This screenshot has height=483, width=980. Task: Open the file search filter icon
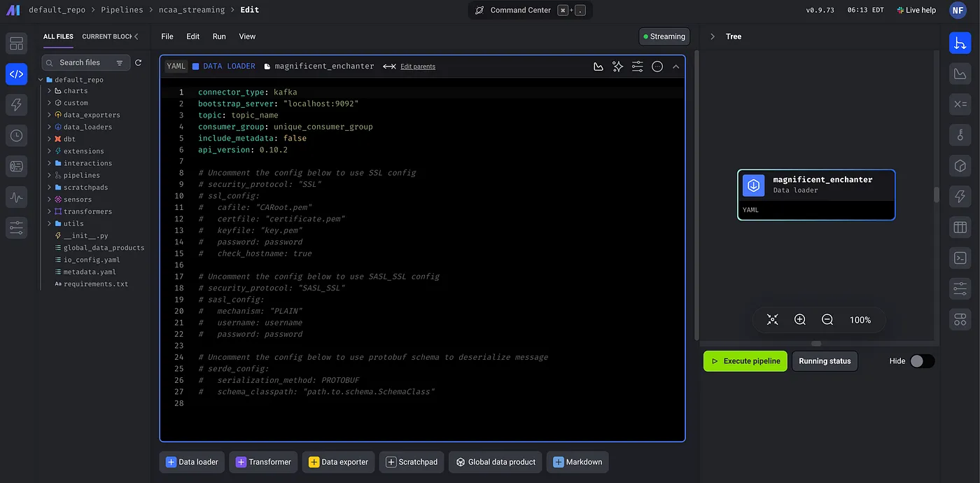click(120, 63)
